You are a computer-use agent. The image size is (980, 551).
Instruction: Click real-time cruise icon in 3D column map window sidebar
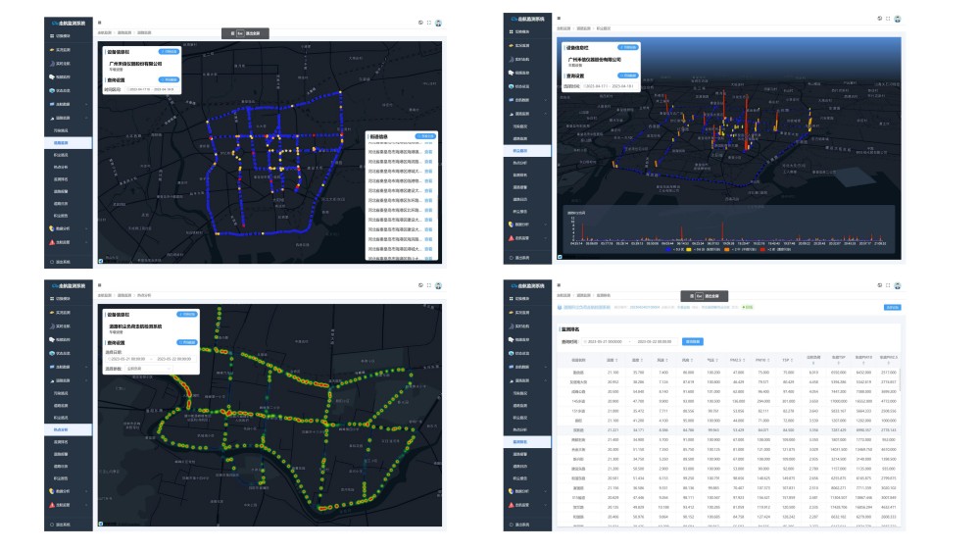click(512, 60)
